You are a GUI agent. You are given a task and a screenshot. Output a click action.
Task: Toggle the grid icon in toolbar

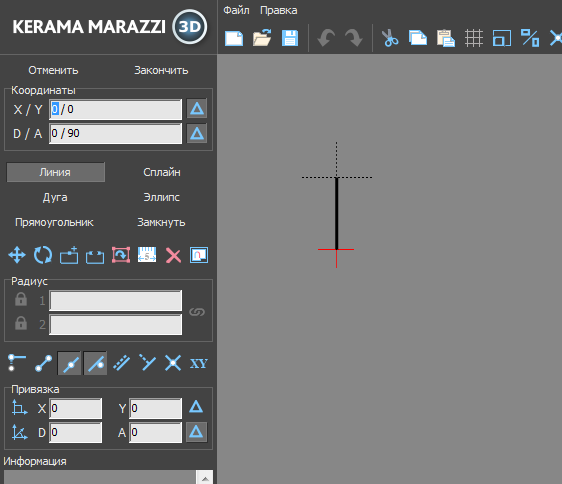[x=474, y=38]
